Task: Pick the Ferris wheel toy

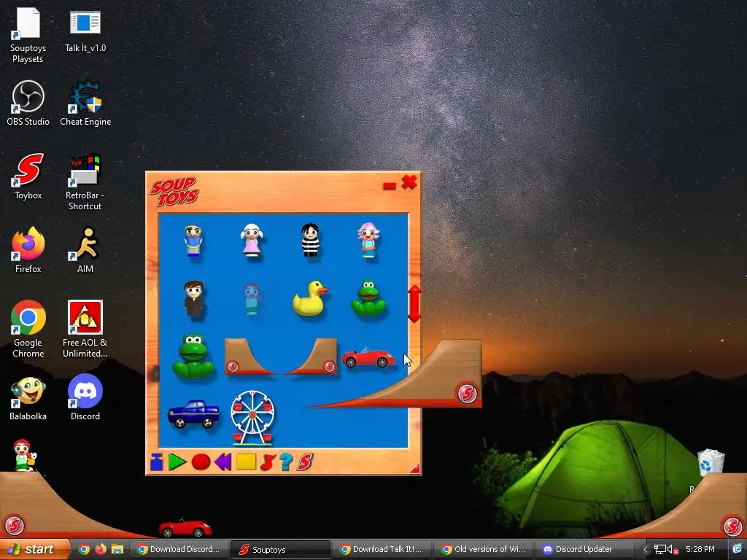Action: [252, 418]
